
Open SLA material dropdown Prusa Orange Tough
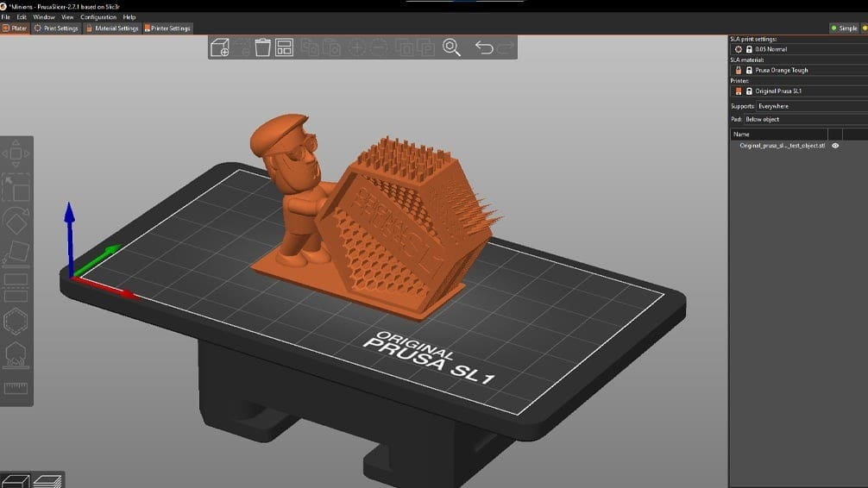click(799, 70)
